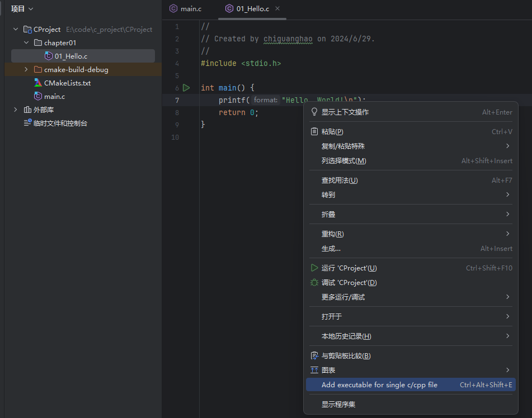Click the lightbulb icon for context actions
The image size is (532, 418).
[x=314, y=112]
